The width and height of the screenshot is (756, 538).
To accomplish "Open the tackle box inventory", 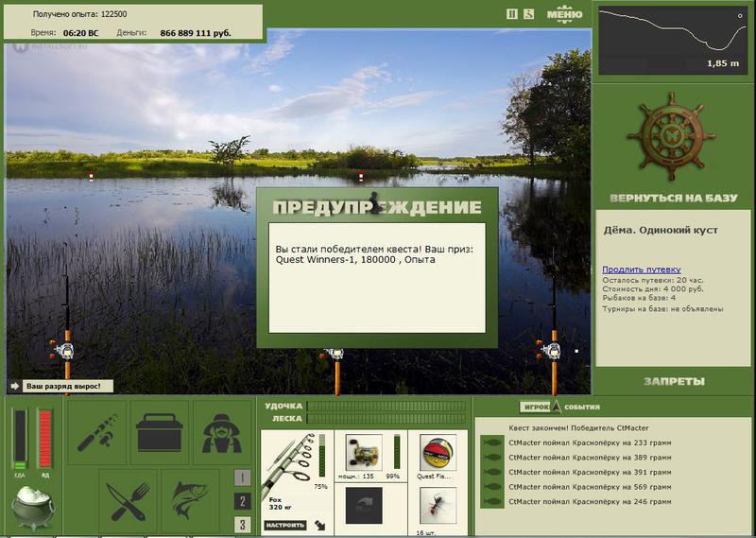I will pos(159,432).
